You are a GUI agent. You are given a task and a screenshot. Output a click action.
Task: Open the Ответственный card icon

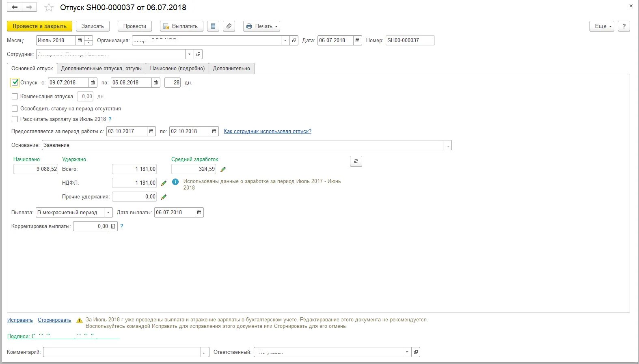[x=416, y=352]
